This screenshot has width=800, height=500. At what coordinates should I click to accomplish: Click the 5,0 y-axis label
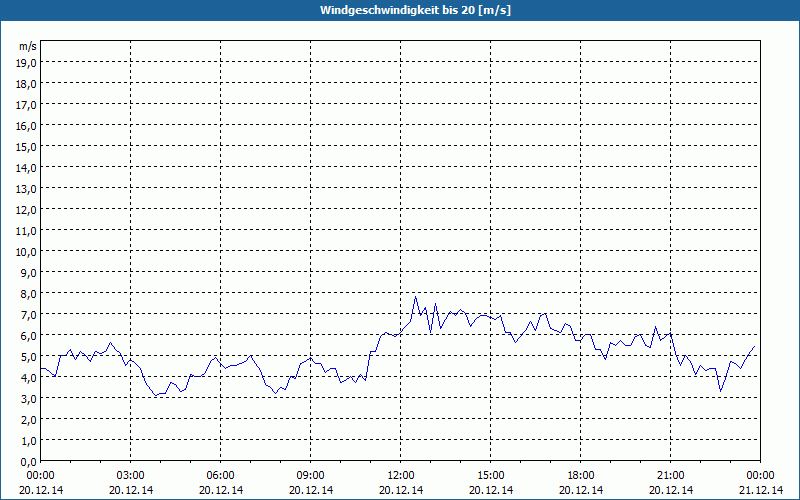click(x=29, y=356)
